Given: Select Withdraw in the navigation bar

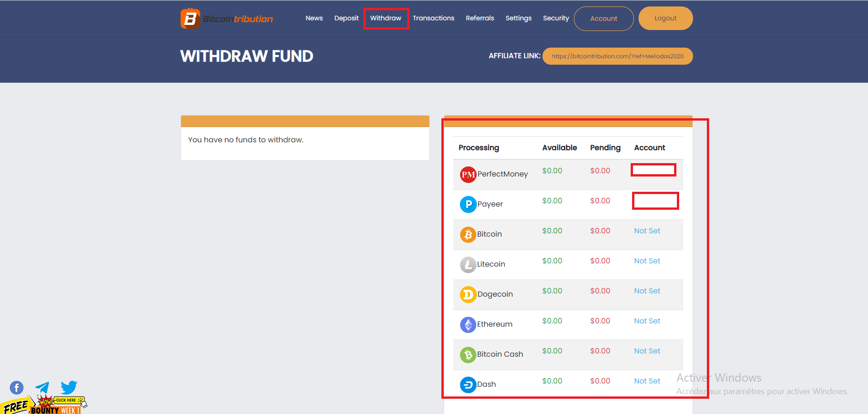Looking at the screenshot, I should click(386, 18).
